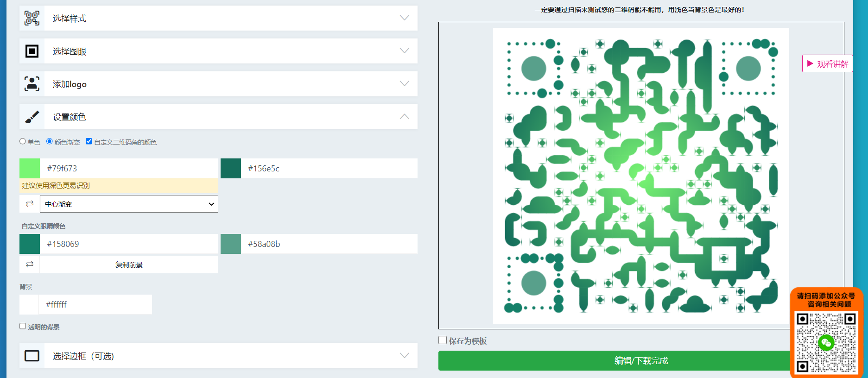Swap gradient colors with the arrows icon
This screenshot has height=378, width=868.
(30, 204)
